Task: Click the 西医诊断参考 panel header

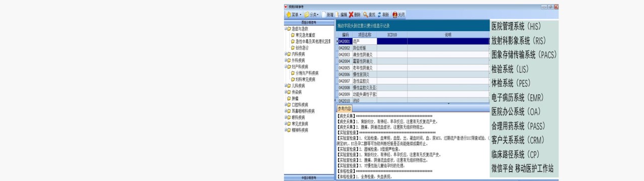Action: click(x=308, y=23)
